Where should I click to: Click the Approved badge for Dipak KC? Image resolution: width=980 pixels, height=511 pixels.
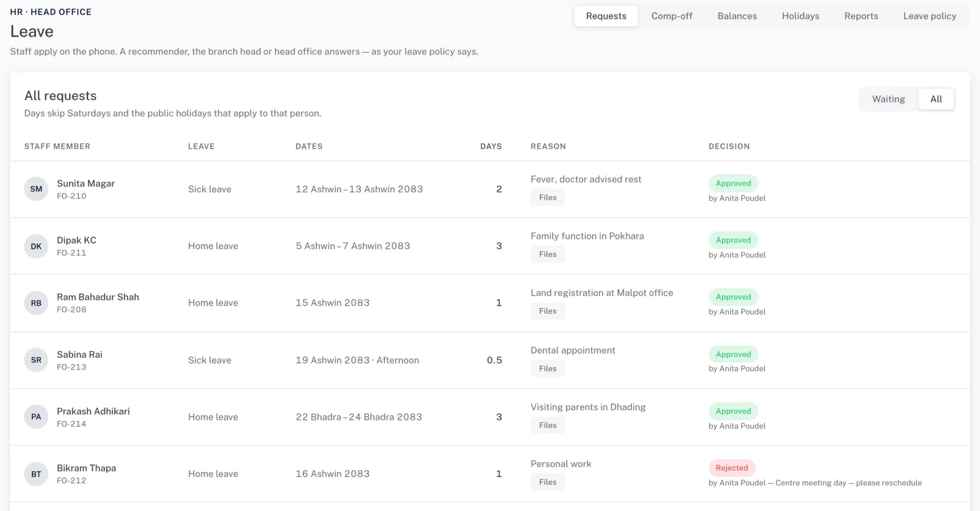[x=733, y=240]
